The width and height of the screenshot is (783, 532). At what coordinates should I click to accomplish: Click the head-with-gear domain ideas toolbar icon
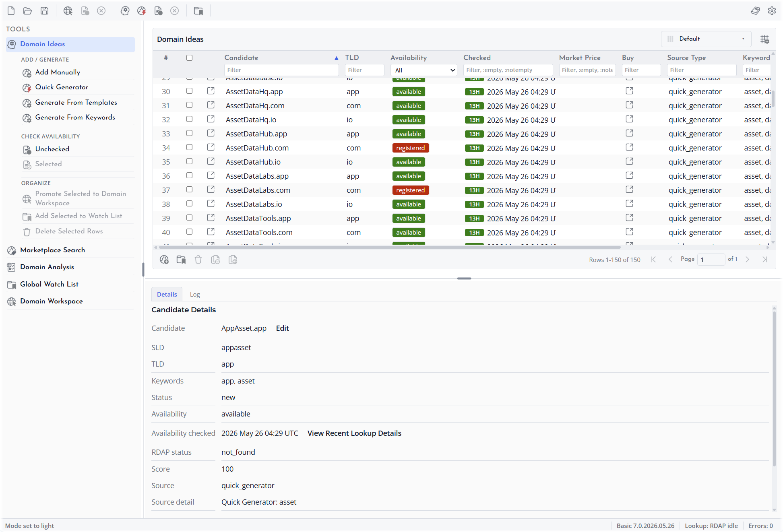point(125,11)
